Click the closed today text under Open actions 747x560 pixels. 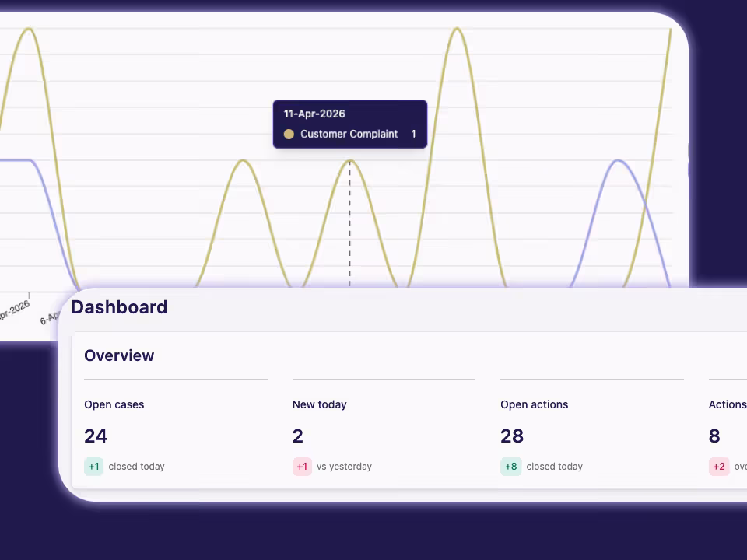coord(555,467)
